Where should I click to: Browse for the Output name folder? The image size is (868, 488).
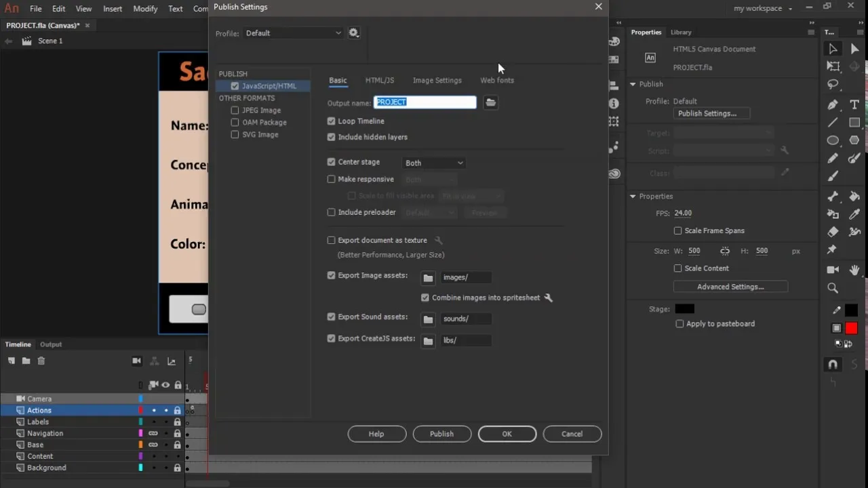tap(490, 102)
